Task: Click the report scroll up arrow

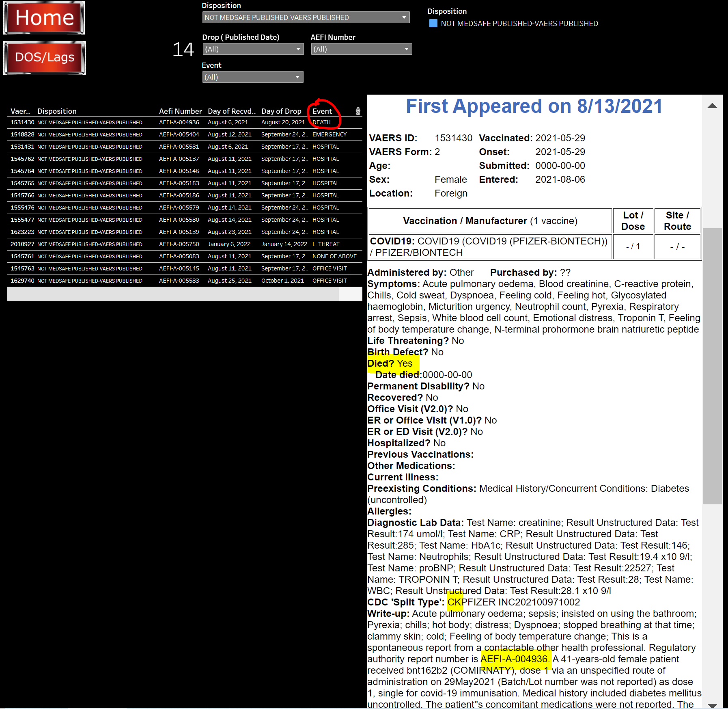Action: click(x=712, y=106)
